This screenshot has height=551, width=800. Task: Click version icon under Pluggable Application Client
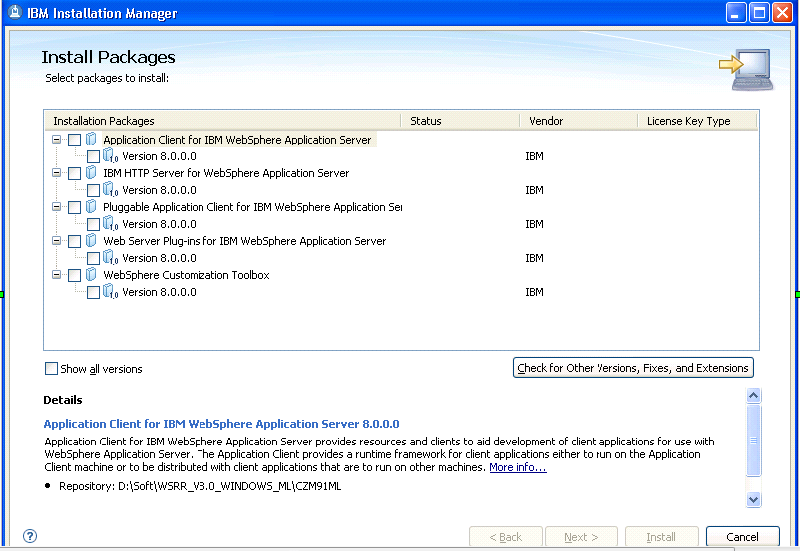[x=110, y=223]
